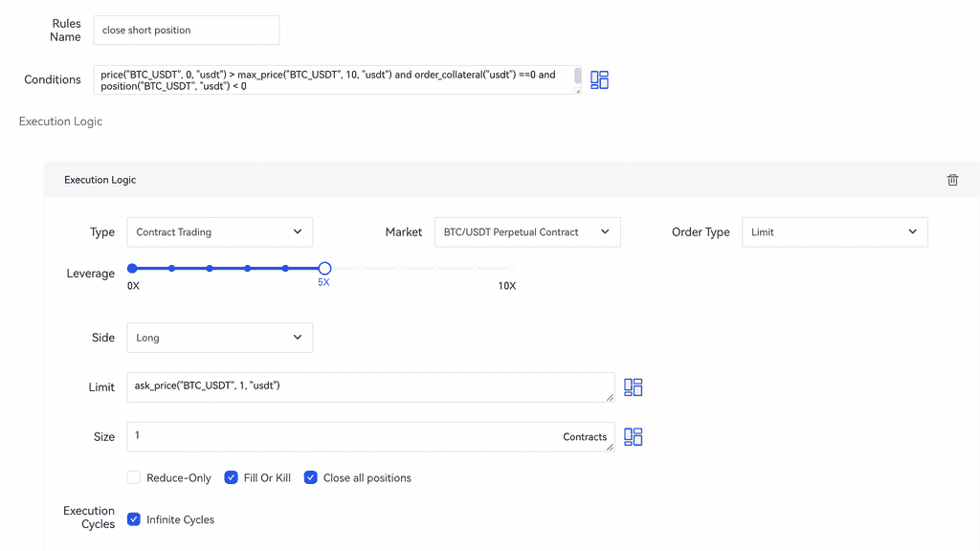
Task: Open the expression builder beside the Limit field
Action: [633, 387]
